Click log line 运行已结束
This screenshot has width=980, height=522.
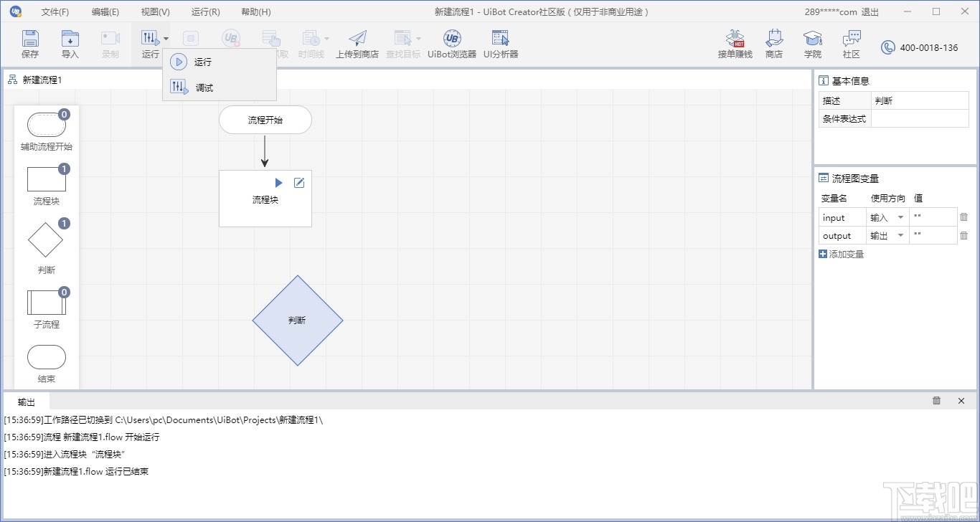pyautogui.click(x=76, y=471)
